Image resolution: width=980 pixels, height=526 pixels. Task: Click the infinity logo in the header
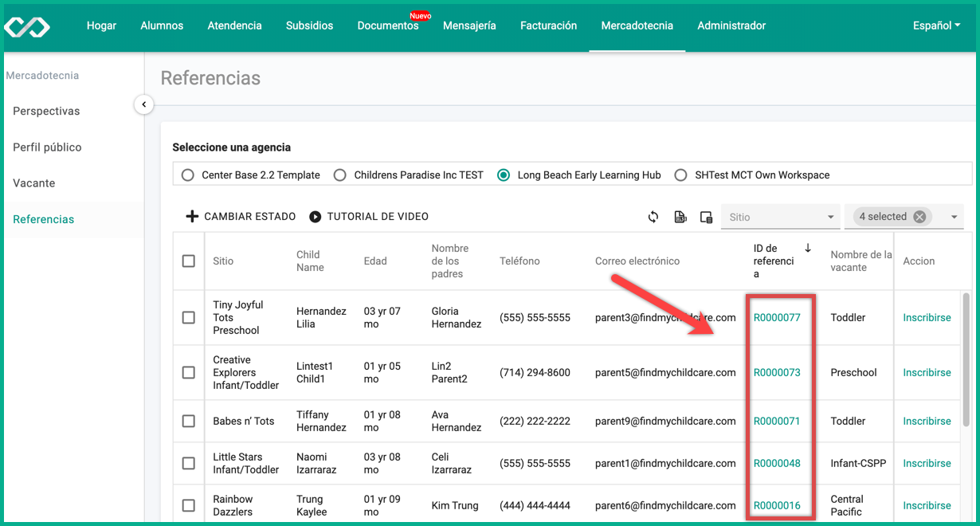pyautogui.click(x=27, y=26)
